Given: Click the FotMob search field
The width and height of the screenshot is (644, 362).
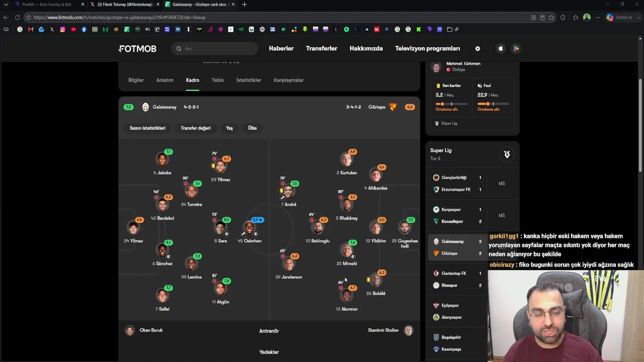Looking at the screenshot, I should [x=215, y=49].
